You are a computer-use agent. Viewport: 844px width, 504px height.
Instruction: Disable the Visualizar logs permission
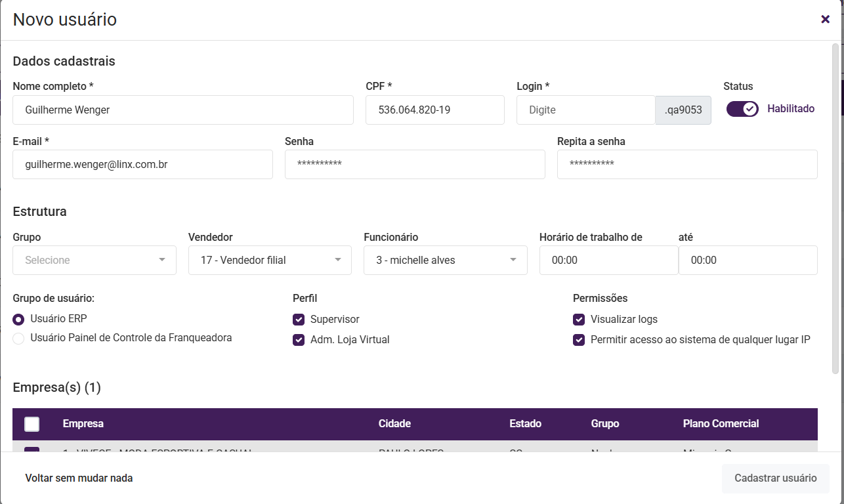tap(579, 320)
